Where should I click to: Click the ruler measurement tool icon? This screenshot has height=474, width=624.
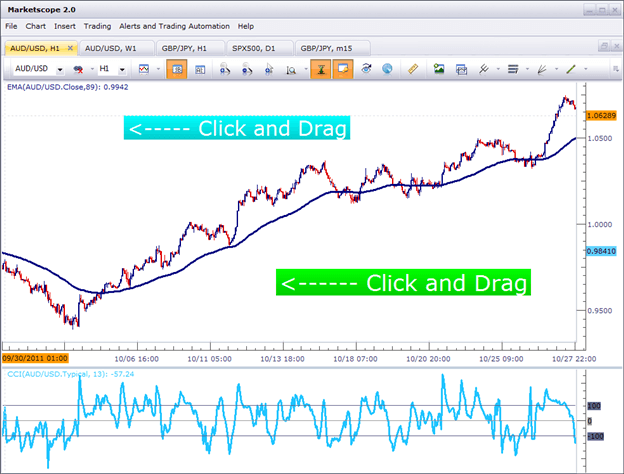413,69
